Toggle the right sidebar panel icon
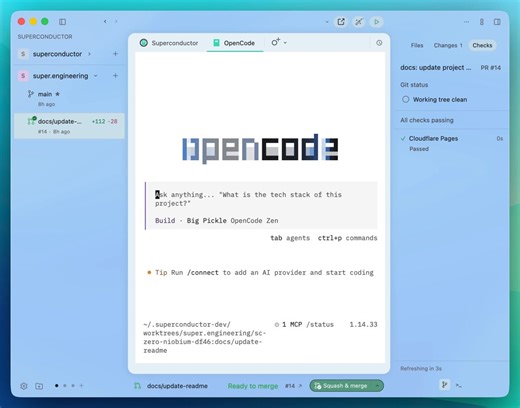520x408 pixels. click(x=497, y=22)
